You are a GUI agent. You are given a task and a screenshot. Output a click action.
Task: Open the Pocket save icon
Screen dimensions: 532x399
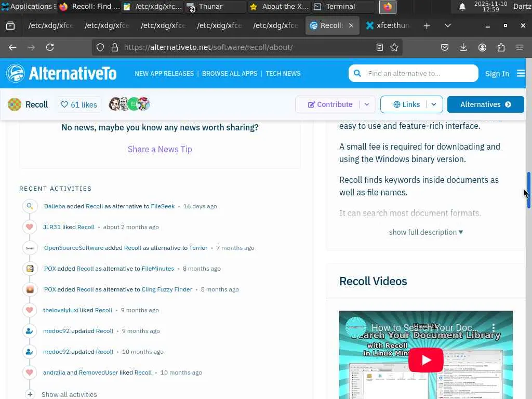point(445,47)
